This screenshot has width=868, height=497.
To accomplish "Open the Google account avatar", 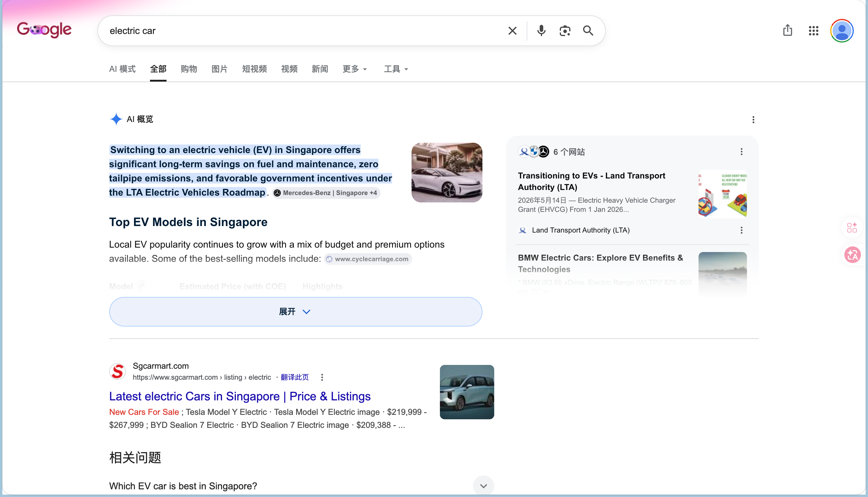I will click(x=842, y=31).
